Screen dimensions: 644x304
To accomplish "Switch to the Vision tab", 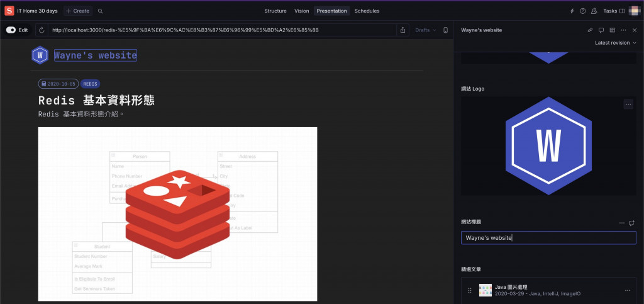I will point(301,11).
